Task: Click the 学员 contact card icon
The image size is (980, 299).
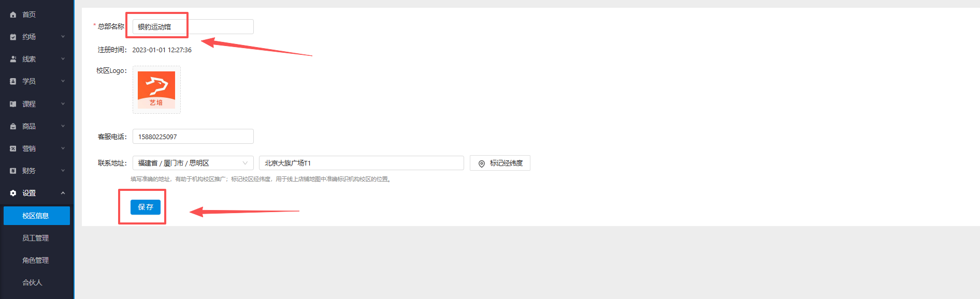Action: tap(13, 81)
